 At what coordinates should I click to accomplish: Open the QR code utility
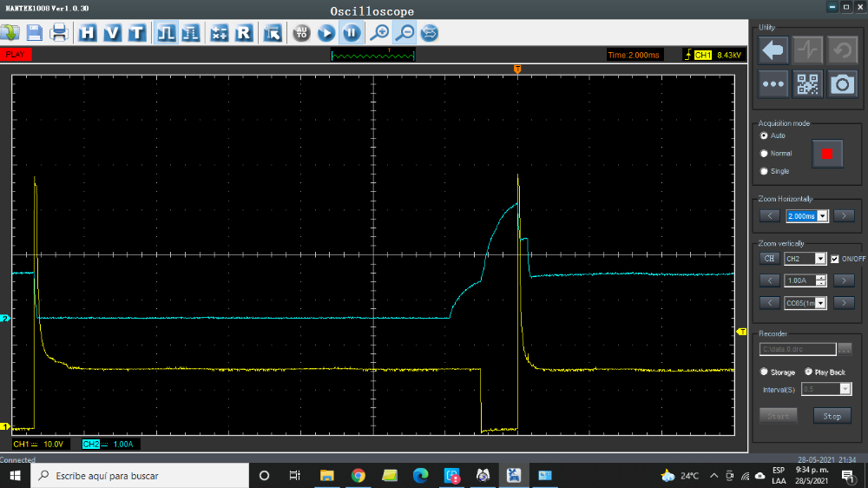[x=807, y=83]
